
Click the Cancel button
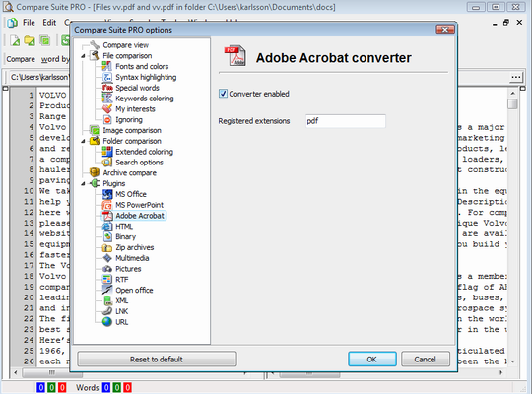[x=426, y=359]
